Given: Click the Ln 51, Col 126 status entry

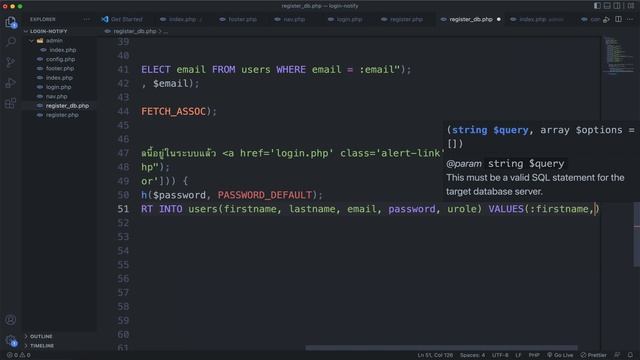Looking at the screenshot, I should 435,355.
